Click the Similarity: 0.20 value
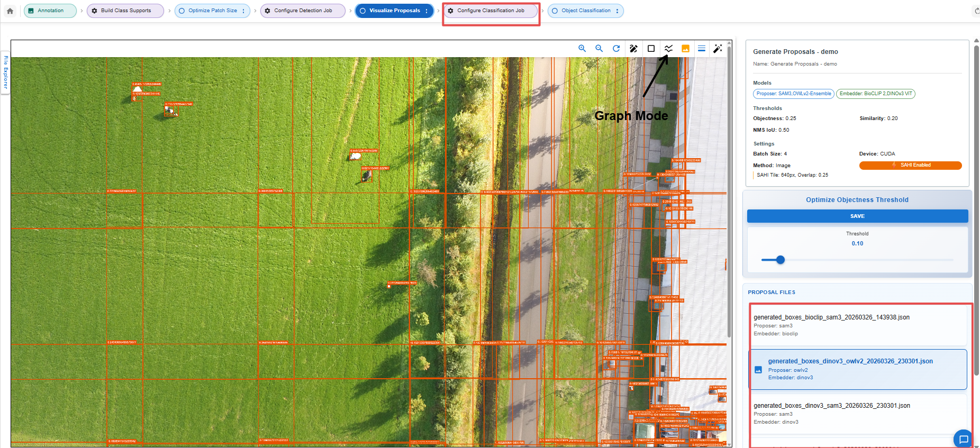This screenshot has height=448, width=980. click(878, 118)
